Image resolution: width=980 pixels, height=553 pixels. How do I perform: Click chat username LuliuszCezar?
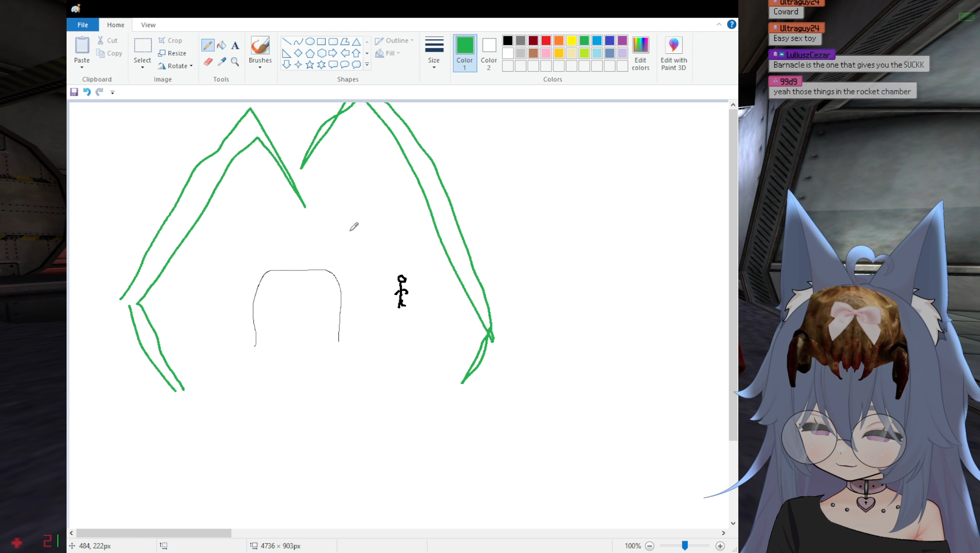coord(808,55)
